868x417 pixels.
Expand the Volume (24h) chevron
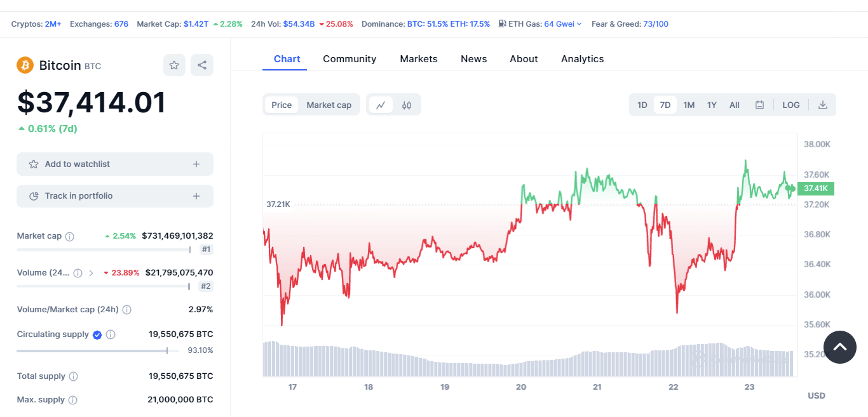91,273
